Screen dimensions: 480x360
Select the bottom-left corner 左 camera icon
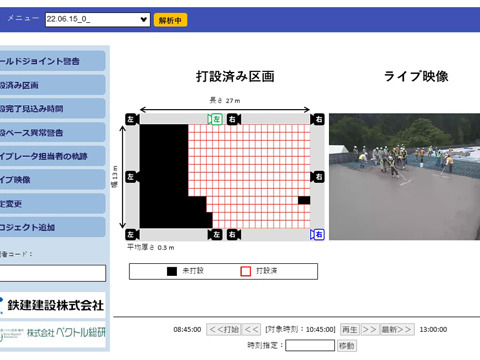[x=132, y=234]
